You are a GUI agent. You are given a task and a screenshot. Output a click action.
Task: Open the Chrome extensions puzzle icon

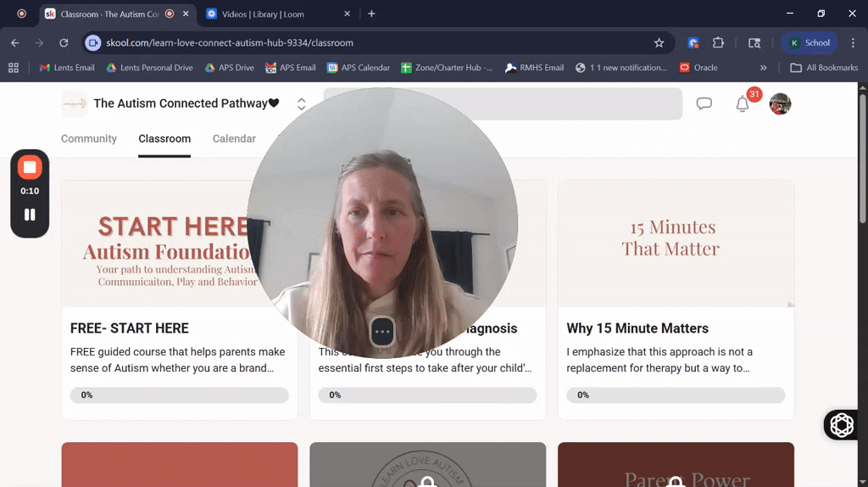click(718, 42)
